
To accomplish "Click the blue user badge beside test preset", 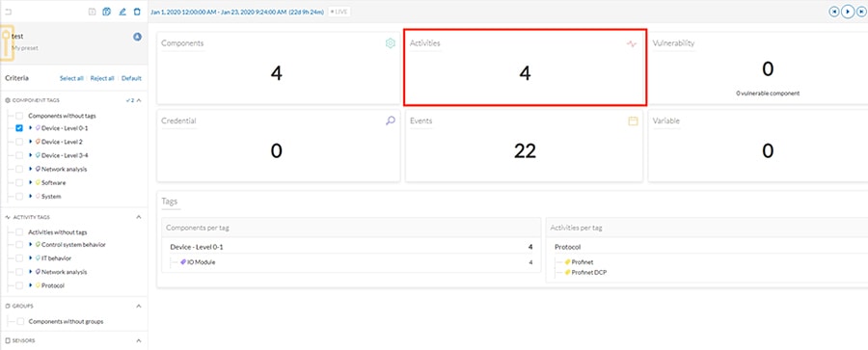I will [x=137, y=37].
